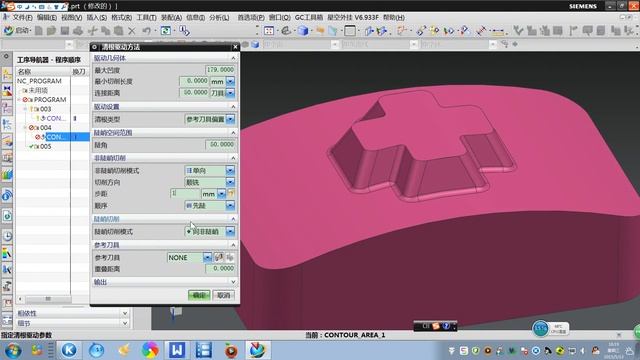Click the blue shaded cube rendering icon
The height and width of the screenshot is (360, 640).
[303, 31]
